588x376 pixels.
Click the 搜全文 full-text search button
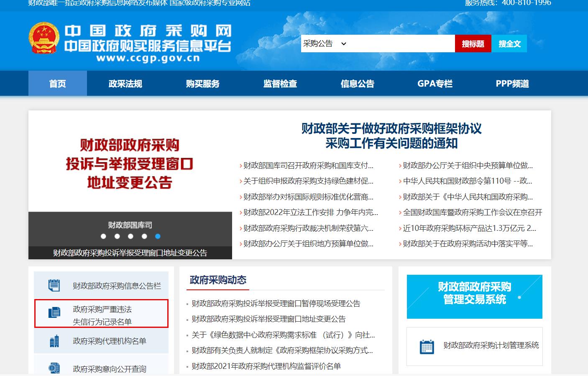[509, 43]
